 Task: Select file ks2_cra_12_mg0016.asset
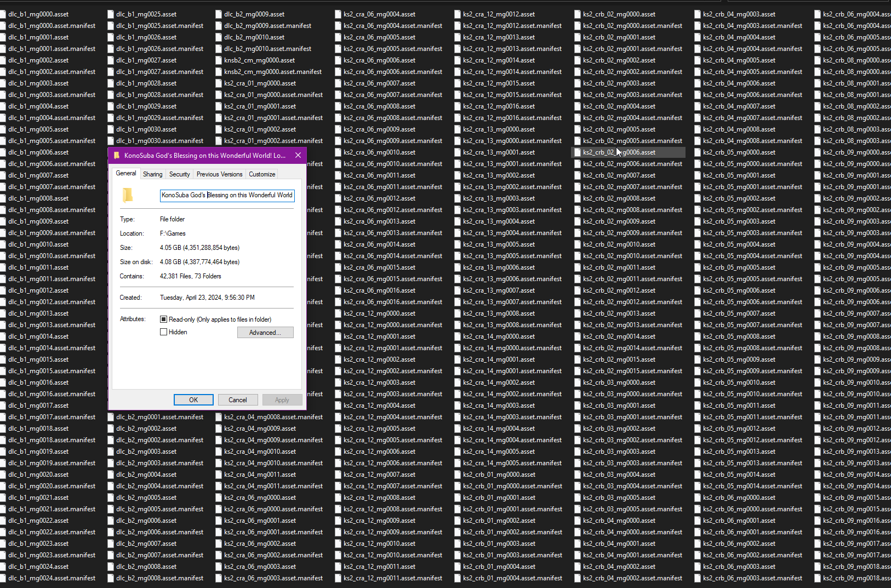click(x=499, y=106)
